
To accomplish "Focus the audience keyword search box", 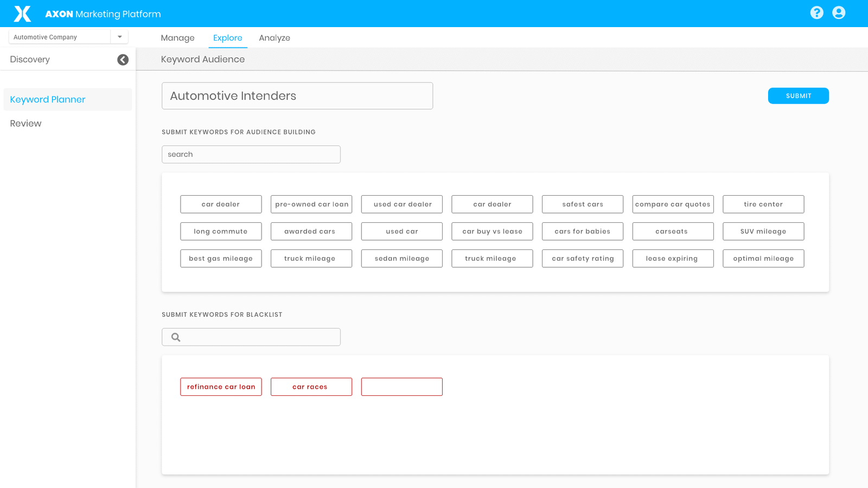I will point(251,155).
